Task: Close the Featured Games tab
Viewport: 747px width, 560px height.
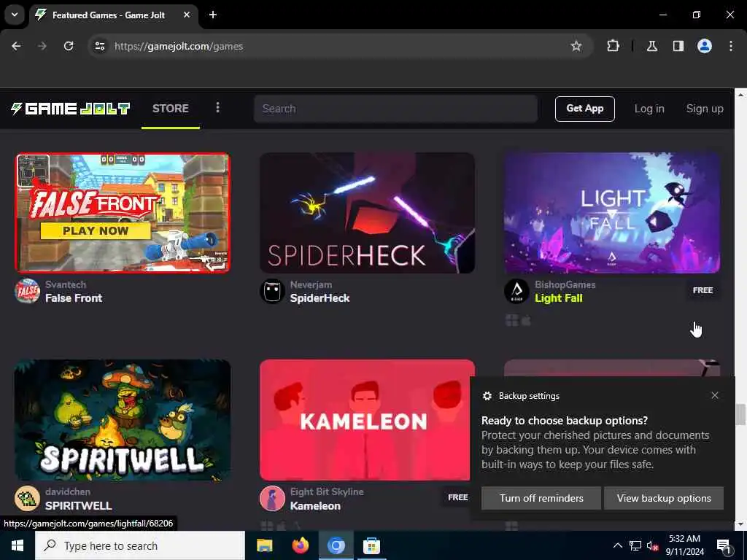Action: click(187, 15)
